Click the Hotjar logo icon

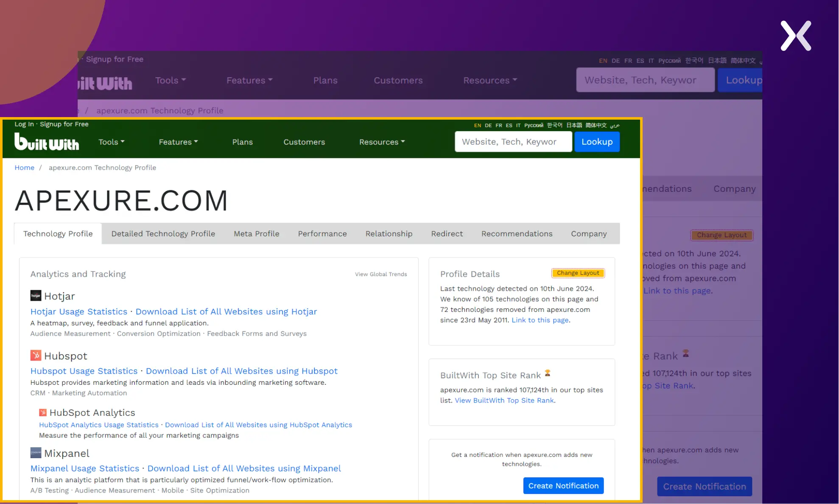click(x=36, y=296)
